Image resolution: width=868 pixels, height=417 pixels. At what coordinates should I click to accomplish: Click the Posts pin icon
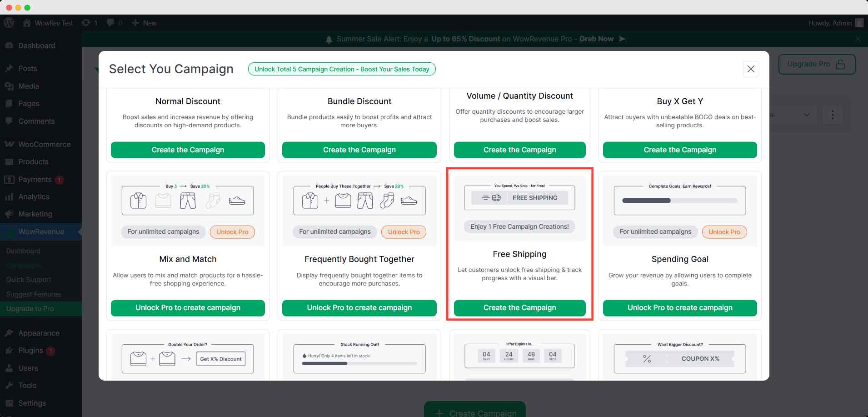pos(9,68)
